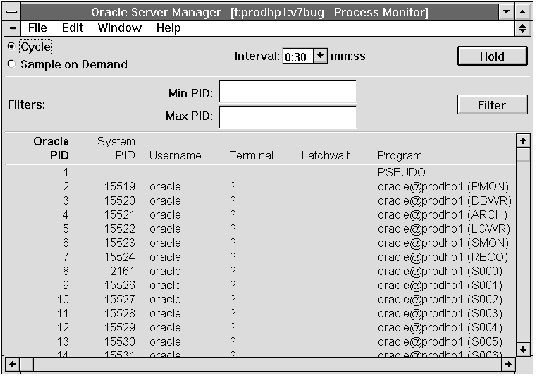Select the S004 process row program
The width and height of the screenshot is (536, 378).
[440, 327]
